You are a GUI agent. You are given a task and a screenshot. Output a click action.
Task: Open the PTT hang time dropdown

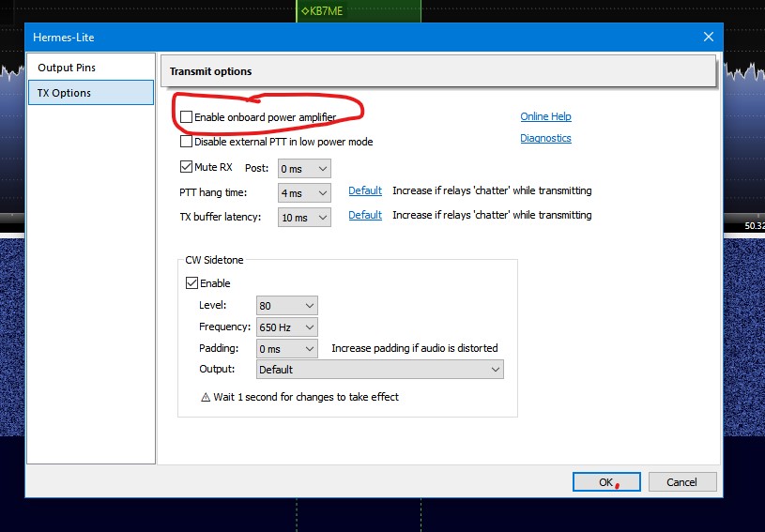(x=305, y=193)
